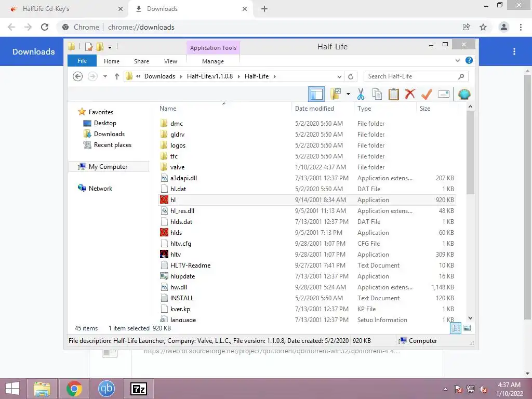Screen dimensions: 532x399
Task: Open the Home ribbon tab
Action: 112,61
